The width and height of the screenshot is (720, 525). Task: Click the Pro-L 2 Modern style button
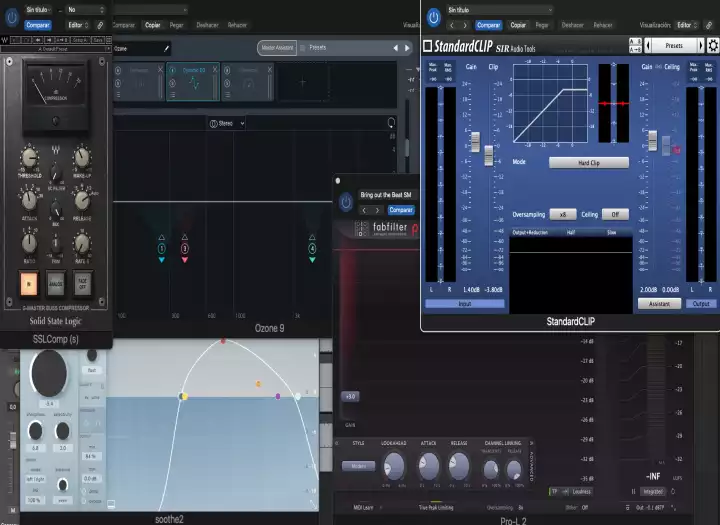point(359,466)
